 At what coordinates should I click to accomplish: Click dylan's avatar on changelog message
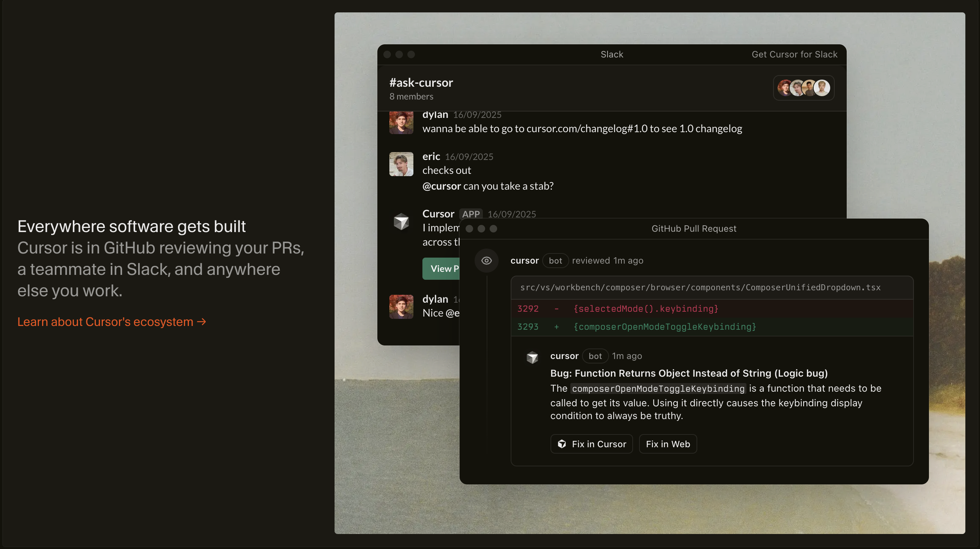(x=401, y=122)
